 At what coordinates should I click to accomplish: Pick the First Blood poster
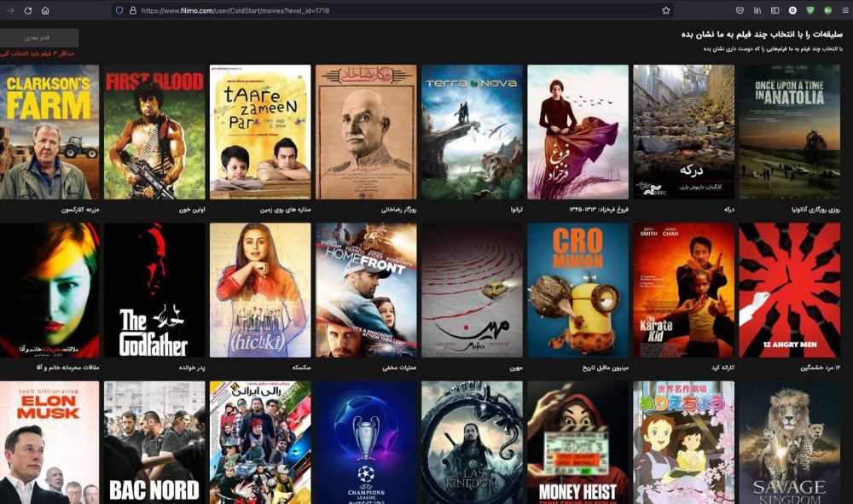(154, 132)
